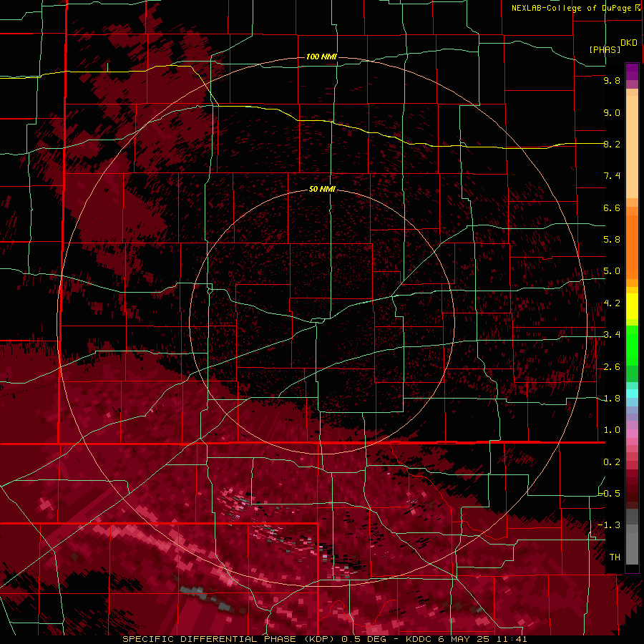Click the yellow segment of the color bar
The image size is (644, 644).
tap(632, 306)
